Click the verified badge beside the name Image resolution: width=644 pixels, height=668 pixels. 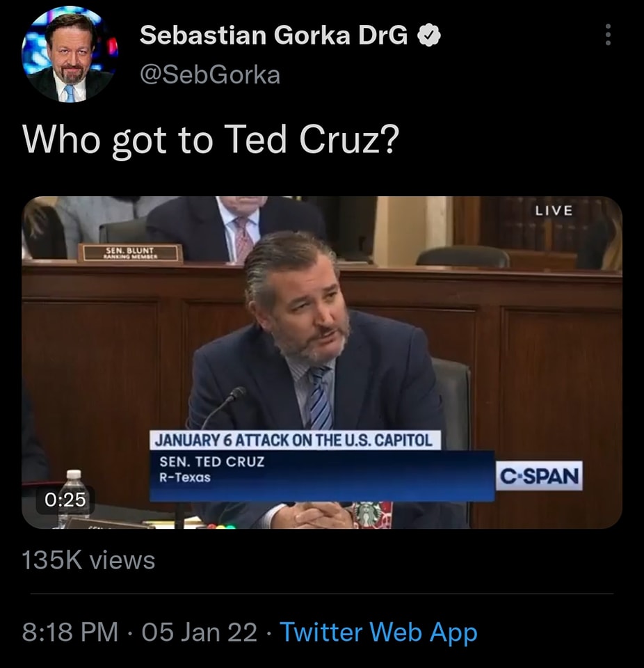[428, 35]
